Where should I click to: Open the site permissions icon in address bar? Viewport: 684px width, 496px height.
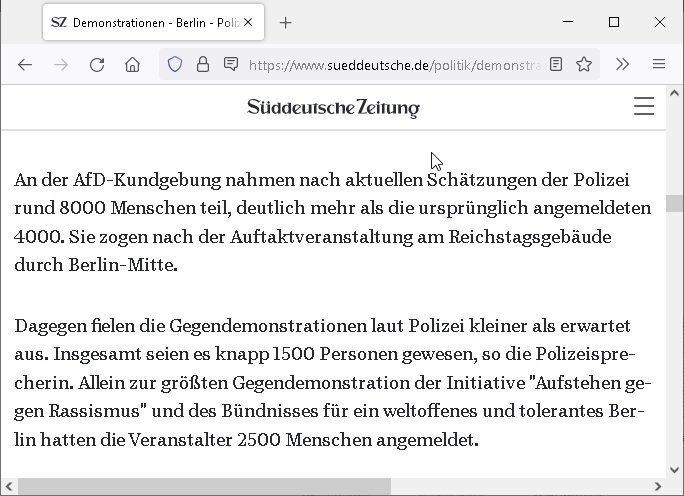tap(231, 65)
